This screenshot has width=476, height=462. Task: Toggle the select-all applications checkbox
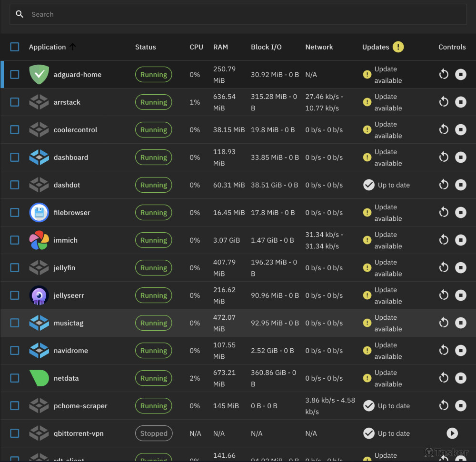(x=15, y=47)
